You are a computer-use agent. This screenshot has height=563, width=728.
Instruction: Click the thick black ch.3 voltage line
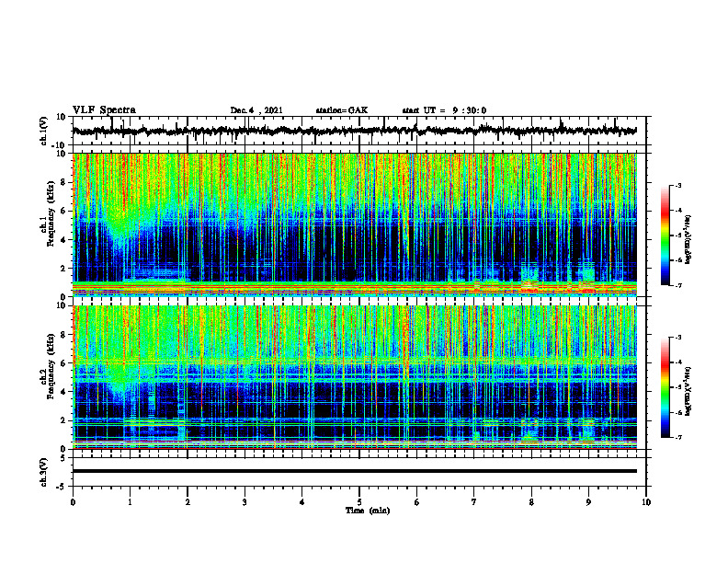355,471
